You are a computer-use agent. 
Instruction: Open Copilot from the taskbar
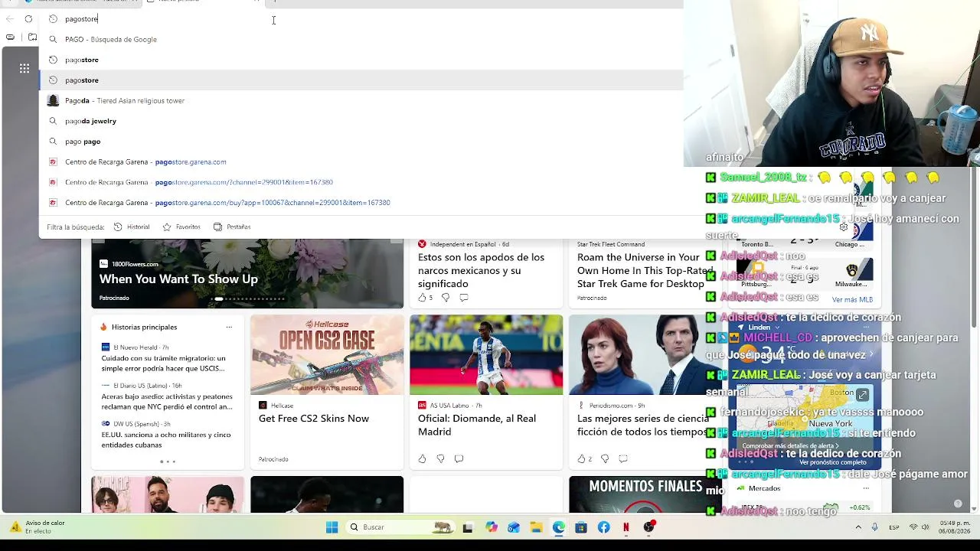point(491,527)
